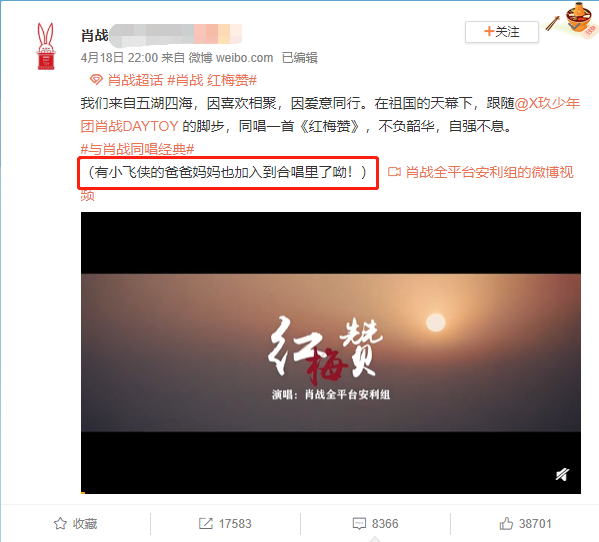Click the video camera icon before 肖战全平台安利组

394,172
